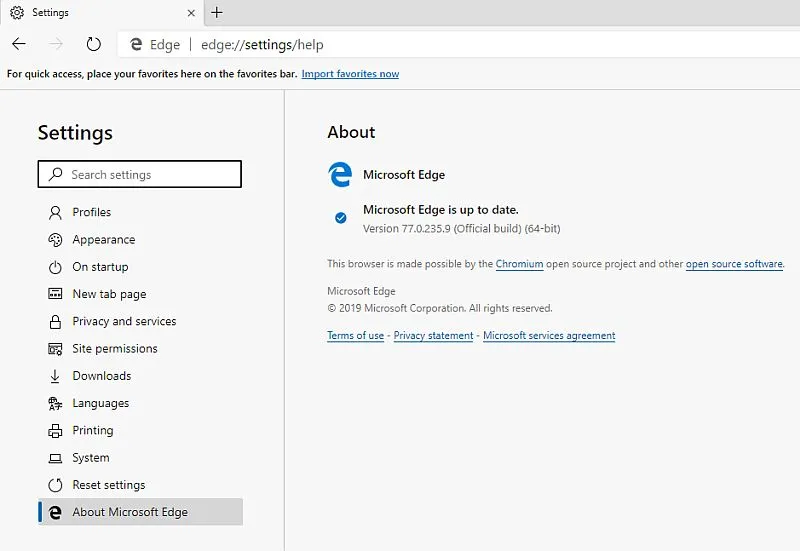Click the address bar URL edge://settings/help
This screenshot has height=551, width=800.
coord(262,45)
